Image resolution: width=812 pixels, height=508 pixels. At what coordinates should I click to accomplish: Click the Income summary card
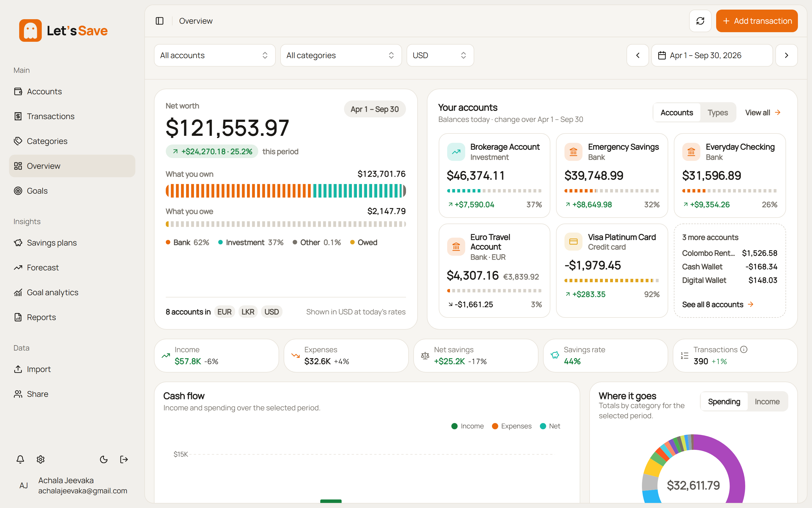[217, 356]
